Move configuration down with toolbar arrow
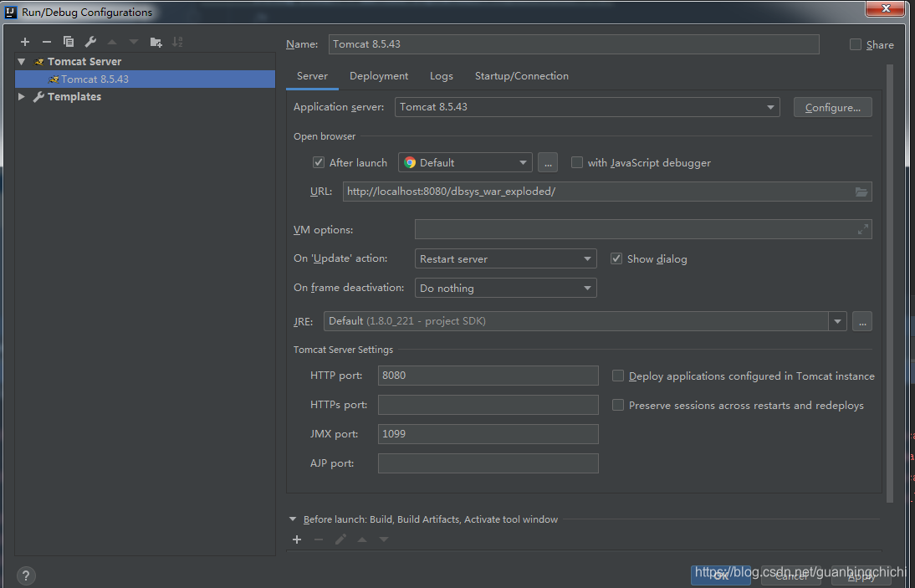The image size is (915, 588). point(134,42)
